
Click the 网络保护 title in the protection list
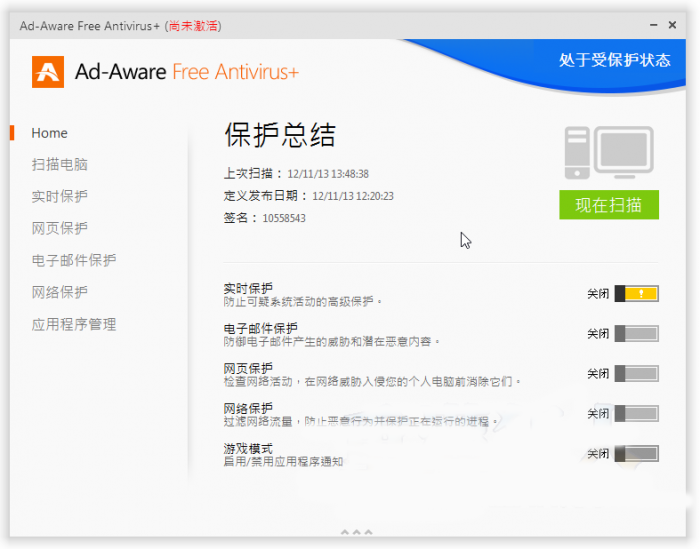point(248,408)
